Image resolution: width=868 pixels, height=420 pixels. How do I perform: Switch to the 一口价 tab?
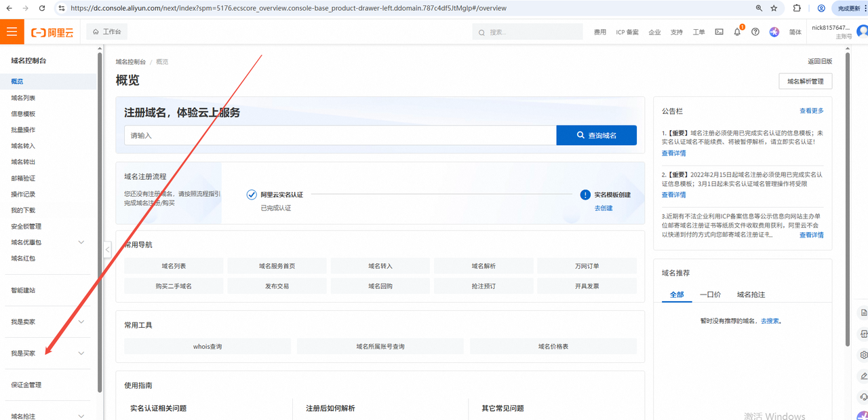710,294
